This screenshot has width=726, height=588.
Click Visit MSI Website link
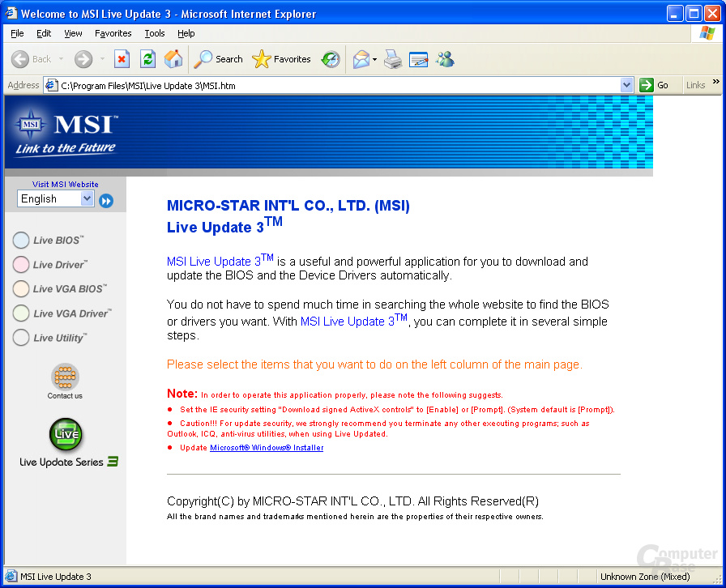point(66,185)
